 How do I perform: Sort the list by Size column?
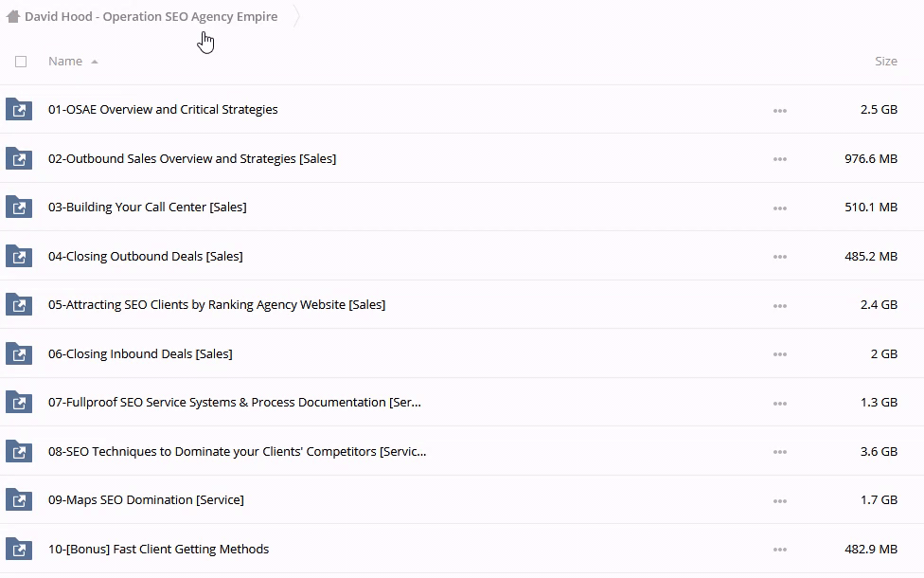tap(885, 62)
